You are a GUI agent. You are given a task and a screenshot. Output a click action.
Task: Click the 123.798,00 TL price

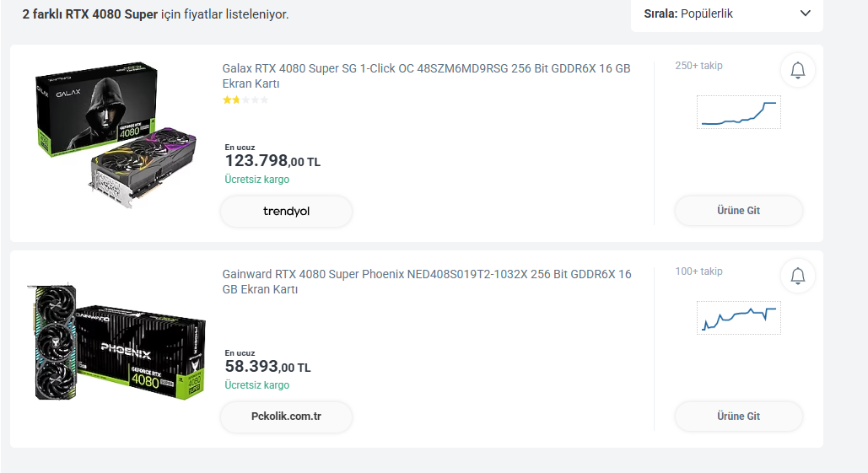point(272,161)
